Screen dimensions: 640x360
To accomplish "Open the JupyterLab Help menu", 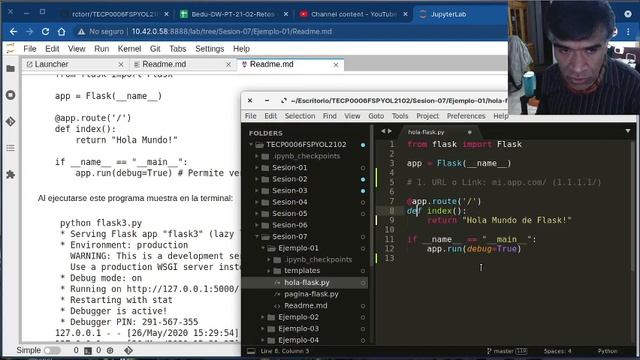I will point(241,49).
